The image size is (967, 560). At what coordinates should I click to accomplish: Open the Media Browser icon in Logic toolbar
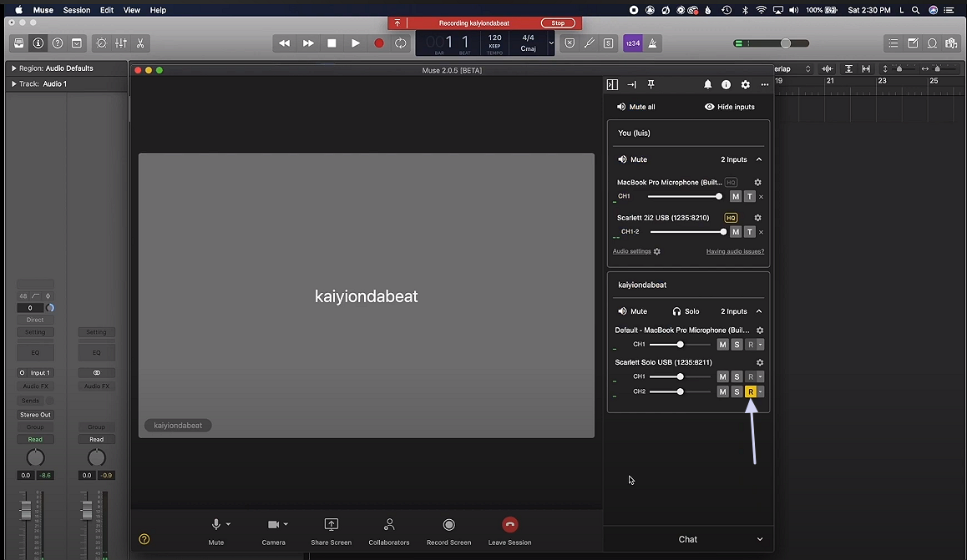951,43
